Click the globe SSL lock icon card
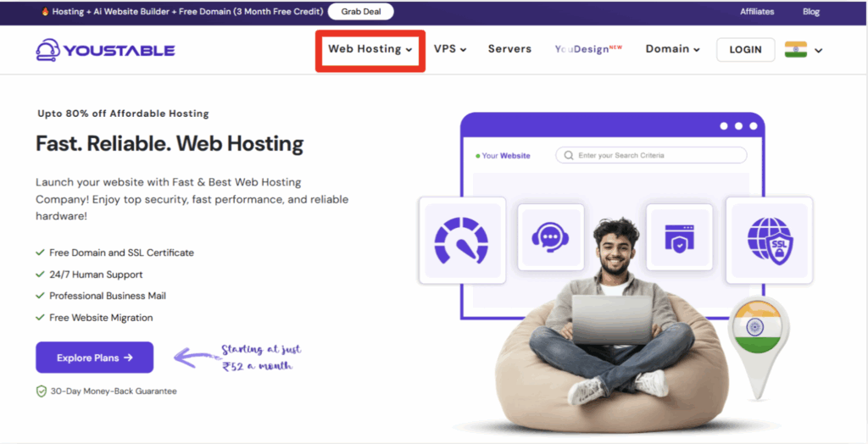 770,241
